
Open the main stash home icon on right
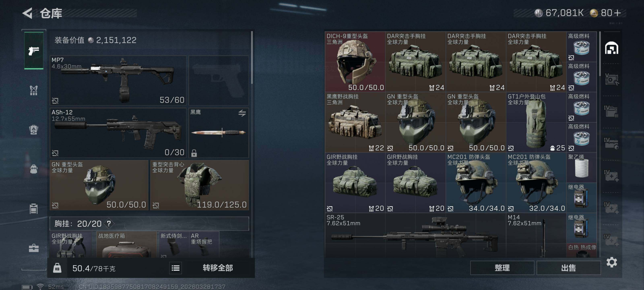[x=612, y=48]
